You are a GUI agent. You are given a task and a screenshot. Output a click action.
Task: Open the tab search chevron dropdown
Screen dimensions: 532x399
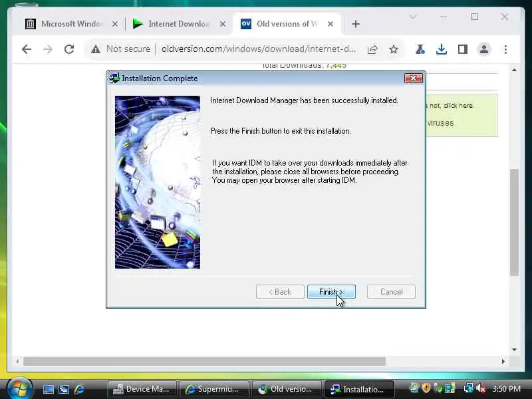click(413, 17)
